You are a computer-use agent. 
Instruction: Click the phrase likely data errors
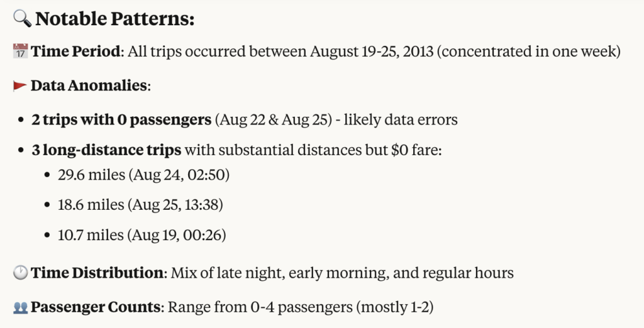click(401, 120)
